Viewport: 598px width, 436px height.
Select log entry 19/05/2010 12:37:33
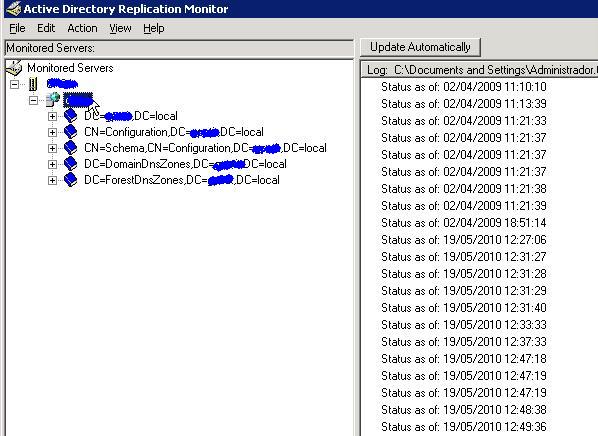(464, 342)
